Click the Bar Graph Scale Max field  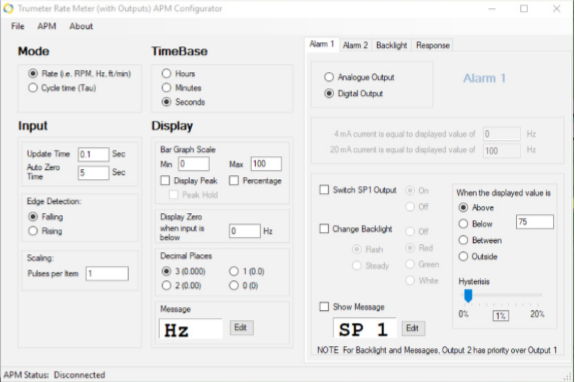[x=266, y=164]
